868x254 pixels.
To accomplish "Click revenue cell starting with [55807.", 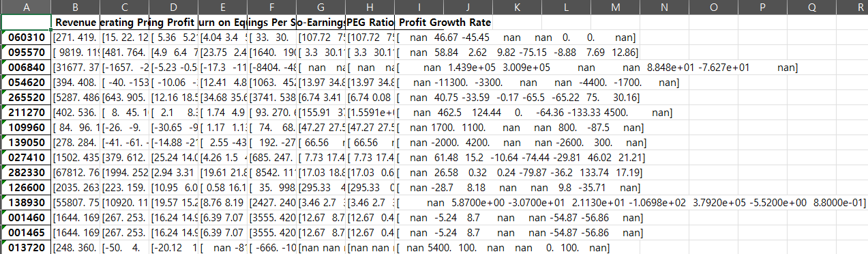I will point(75,202).
